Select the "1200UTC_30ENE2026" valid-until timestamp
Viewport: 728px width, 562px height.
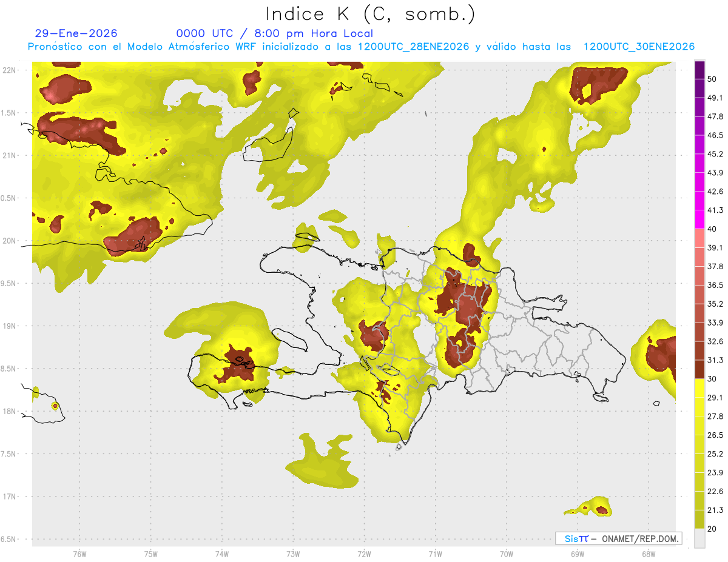[639, 47]
